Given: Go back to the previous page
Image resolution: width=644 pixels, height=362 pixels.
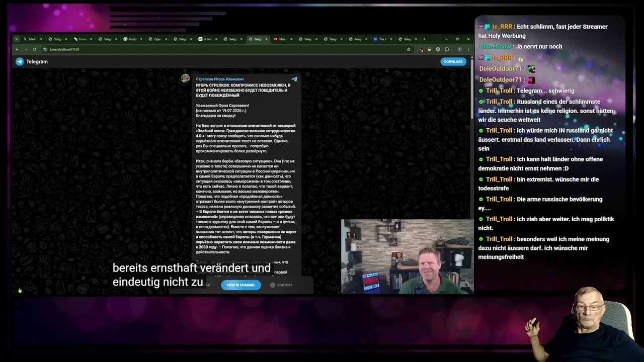Looking at the screenshot, I should coord(17,49).
